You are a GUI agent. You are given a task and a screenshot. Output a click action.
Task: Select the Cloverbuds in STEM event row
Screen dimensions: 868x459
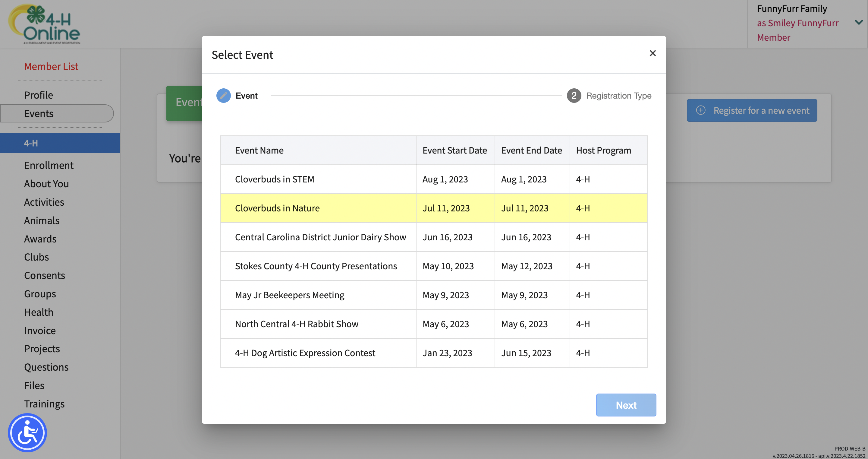(274, 179)
